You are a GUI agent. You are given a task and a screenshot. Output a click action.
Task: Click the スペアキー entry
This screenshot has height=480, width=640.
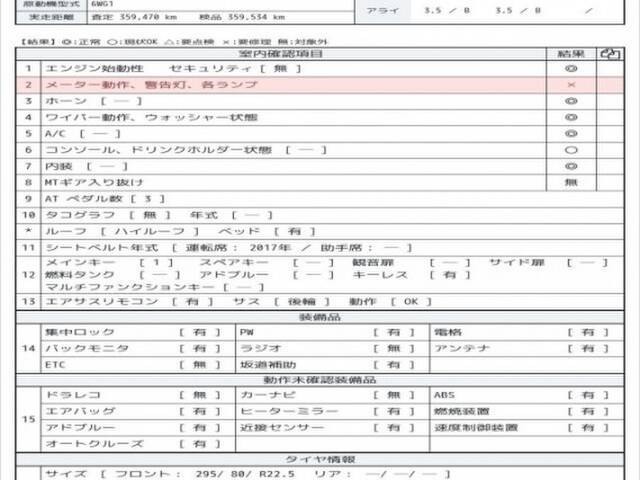tap(267, 262)
